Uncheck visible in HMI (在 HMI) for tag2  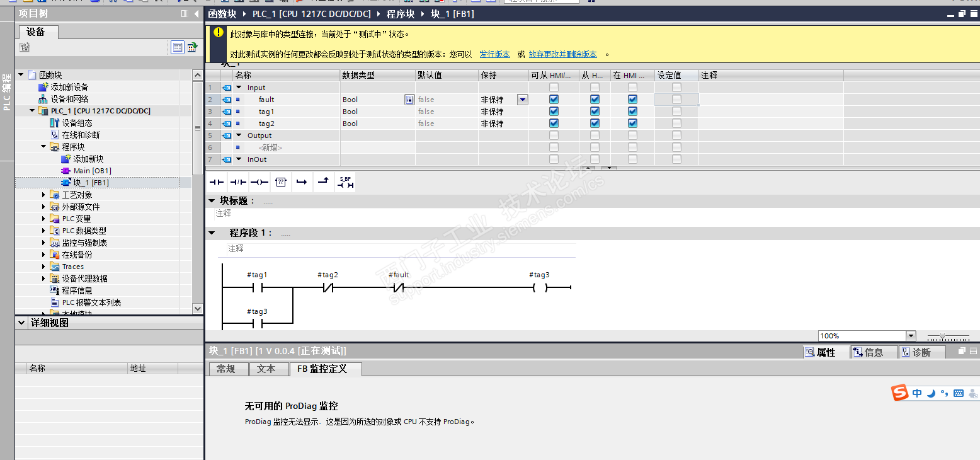click(x=632, y=124)
